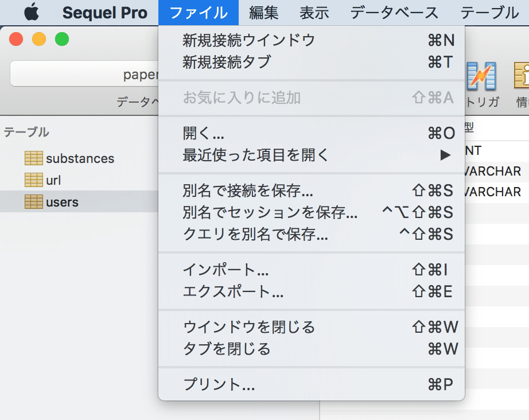This screenshot has width=529, height=420.
Task: Open the Sequel Pro application menu
Action: click(x=104, y=13)
